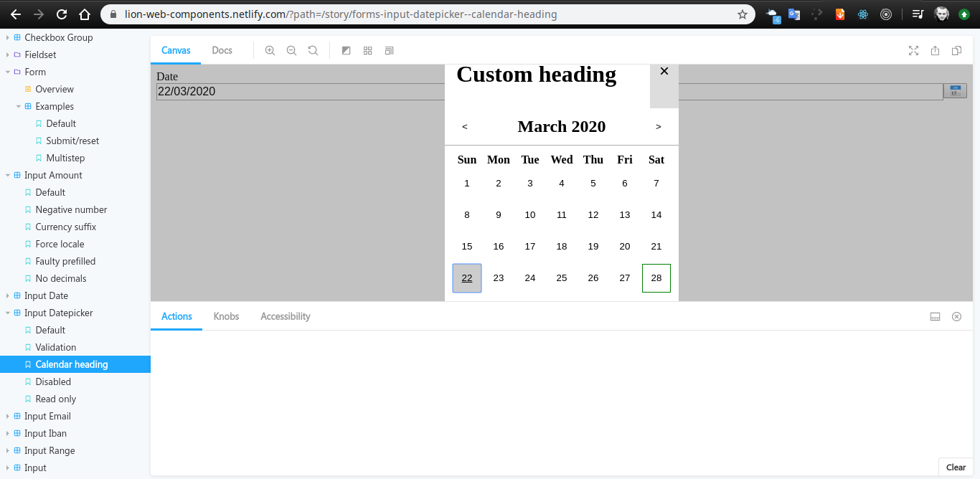Pick day 15 in March 2020
Viewport: 980px width, 479px height.
coord(467,247)
